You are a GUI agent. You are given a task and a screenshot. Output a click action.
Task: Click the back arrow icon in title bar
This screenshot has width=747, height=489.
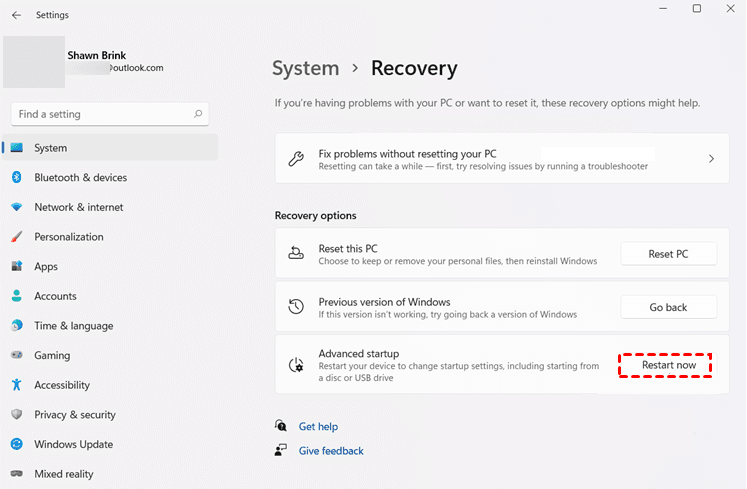(x=16, y=15)
